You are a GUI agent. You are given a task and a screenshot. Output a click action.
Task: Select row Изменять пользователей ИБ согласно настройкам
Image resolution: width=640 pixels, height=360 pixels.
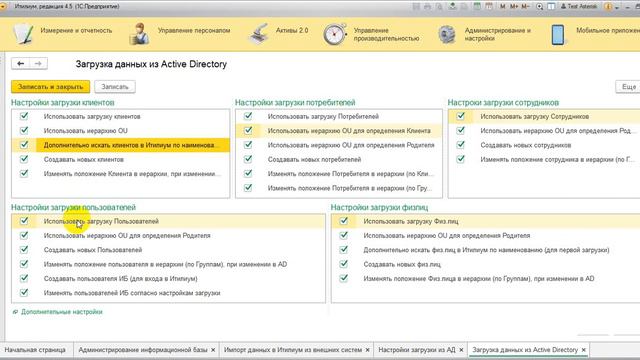169,293
